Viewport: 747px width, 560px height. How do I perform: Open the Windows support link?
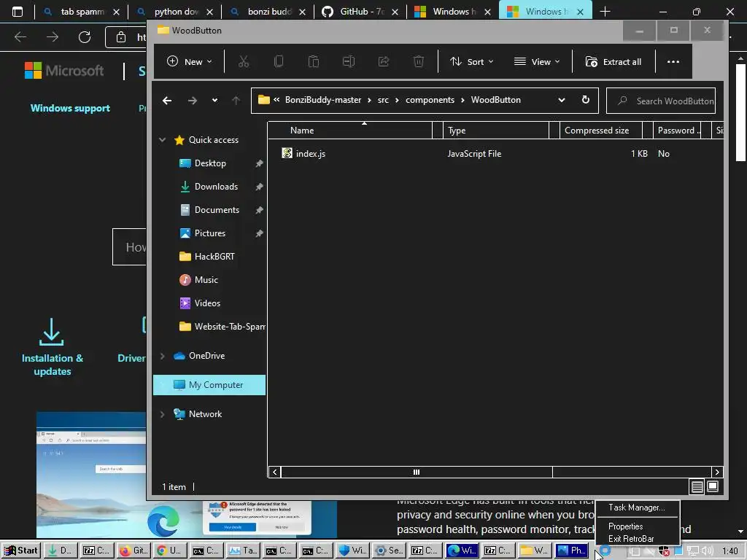click(70, 108)
